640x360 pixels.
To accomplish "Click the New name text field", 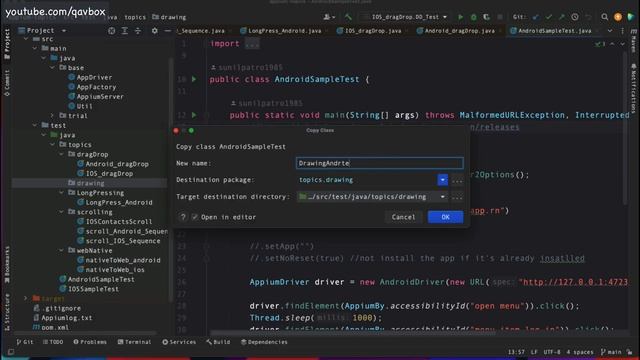I will click(x=380, y=163).
